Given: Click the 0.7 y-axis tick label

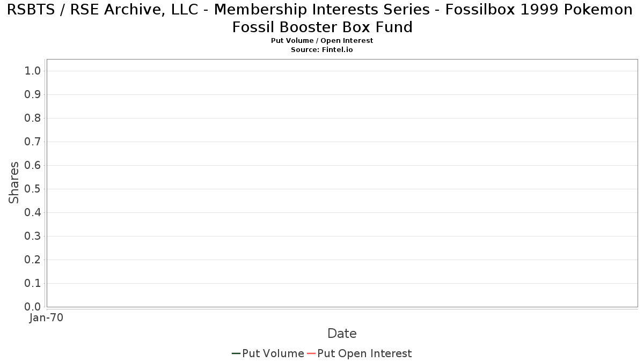Looking at the screenshot, I should point(33,142).
